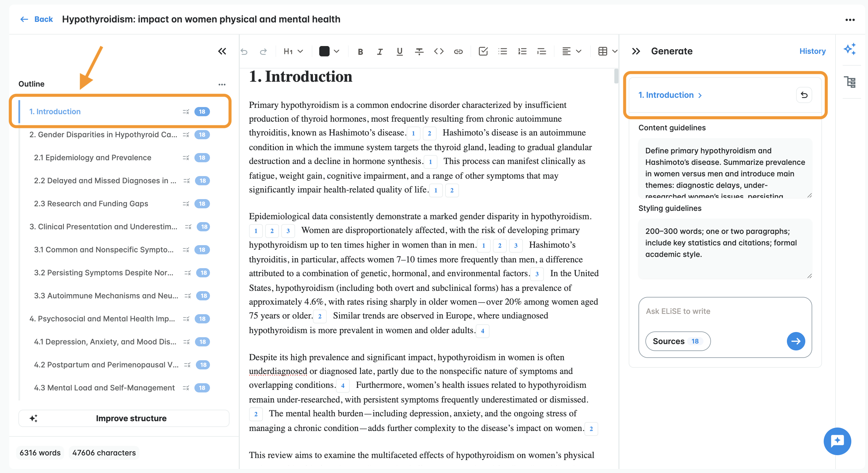Click the rewrite icon for 4.3 Mental Load
Image resolution: width=868 pixels, height=473 pixels.
coord(186,388)
